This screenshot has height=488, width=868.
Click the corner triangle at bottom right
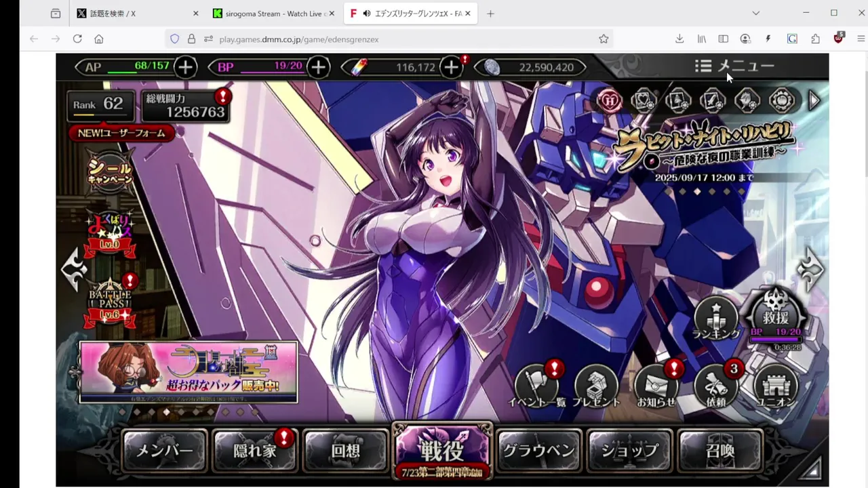pyautogui.click(x=812, y=468)
